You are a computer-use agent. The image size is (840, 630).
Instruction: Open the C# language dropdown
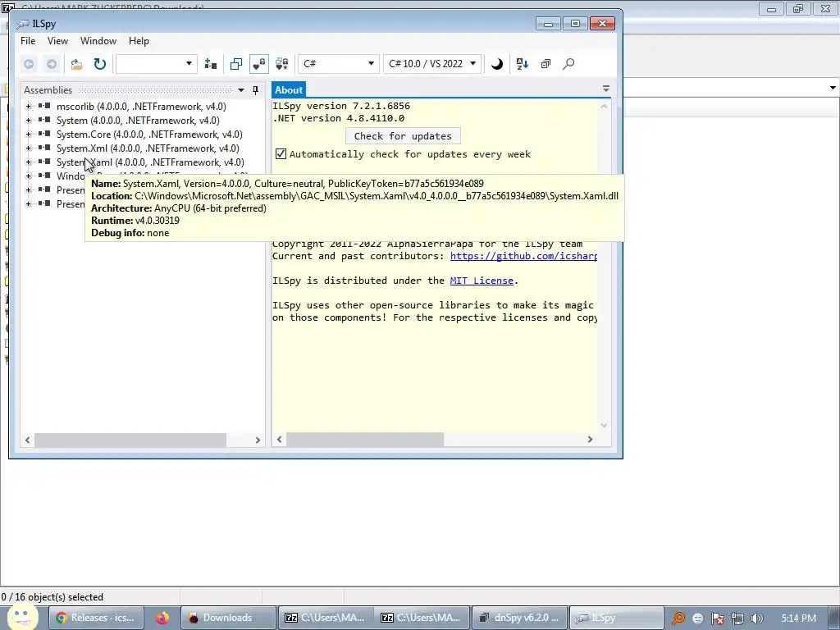tap(338, 64)
